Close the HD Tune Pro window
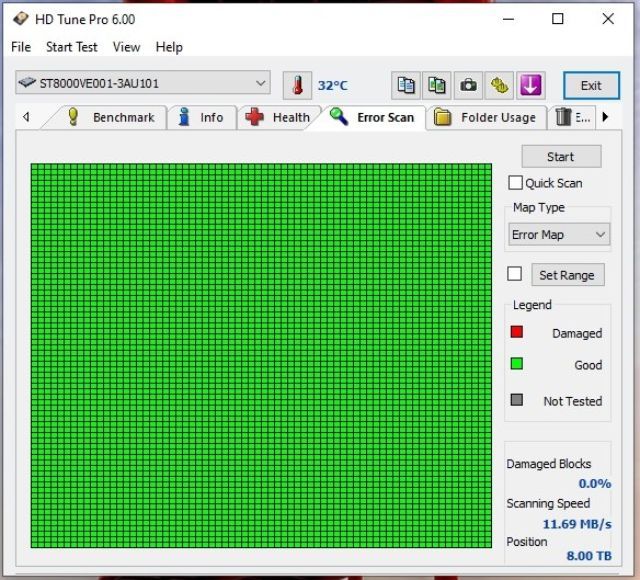 [x=608, y=19]
